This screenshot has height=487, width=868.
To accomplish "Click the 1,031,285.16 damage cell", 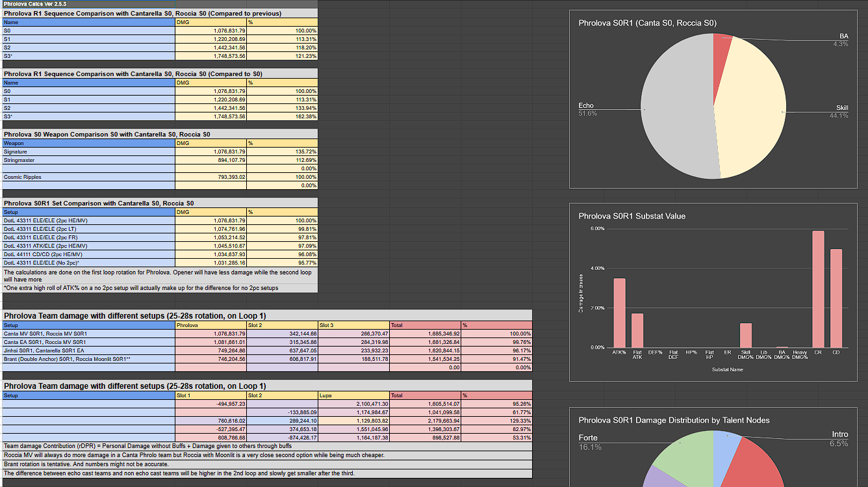I will [211, 263].
